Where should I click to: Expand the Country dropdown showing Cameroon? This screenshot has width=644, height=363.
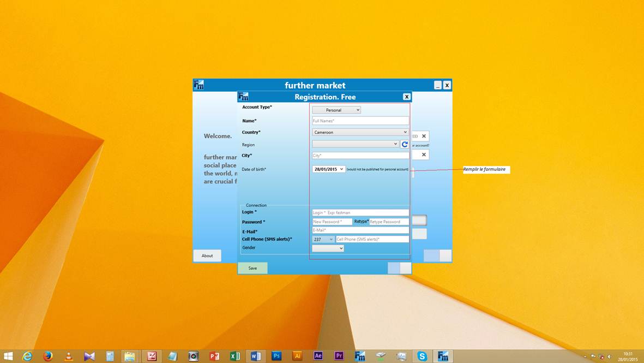[x=360, y=132]
